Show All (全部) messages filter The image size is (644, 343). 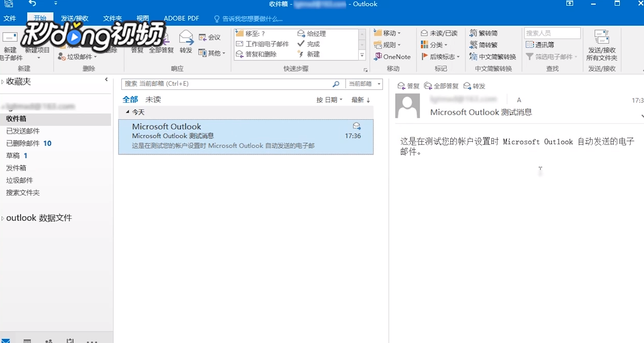pyautogui.click(x=130, y=100)
